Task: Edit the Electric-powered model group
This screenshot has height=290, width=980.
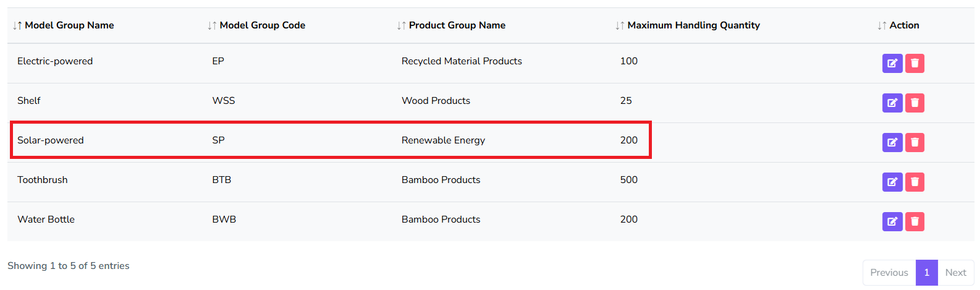Action: click(x=892, y=63)
